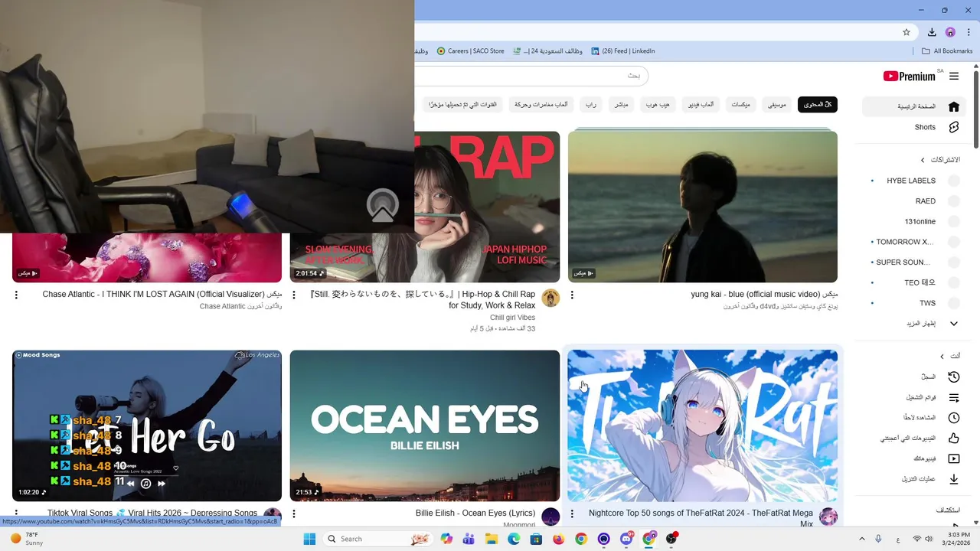
Task: Select the 'راب' filter chip
Action: pos(591,104)
